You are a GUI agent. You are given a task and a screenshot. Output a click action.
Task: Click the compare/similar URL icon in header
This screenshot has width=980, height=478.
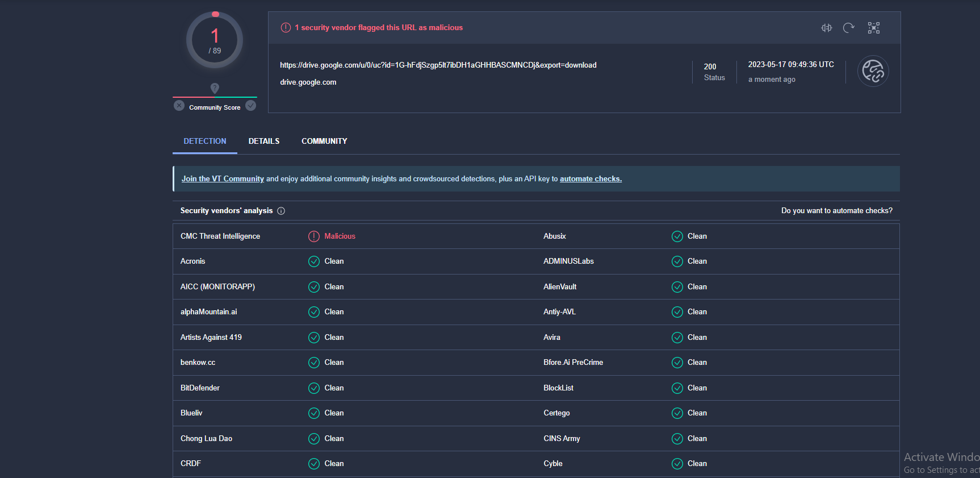826,28
